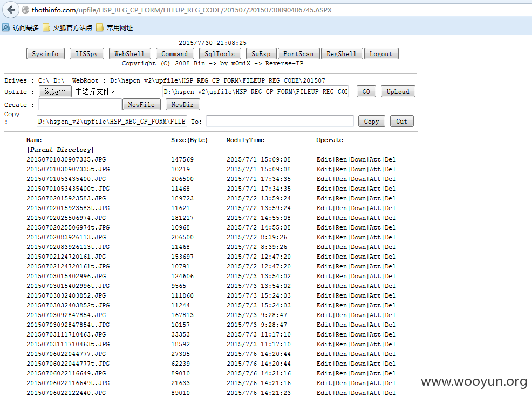
Task: Go back with the browser back arrow
Action: point(11,10)
